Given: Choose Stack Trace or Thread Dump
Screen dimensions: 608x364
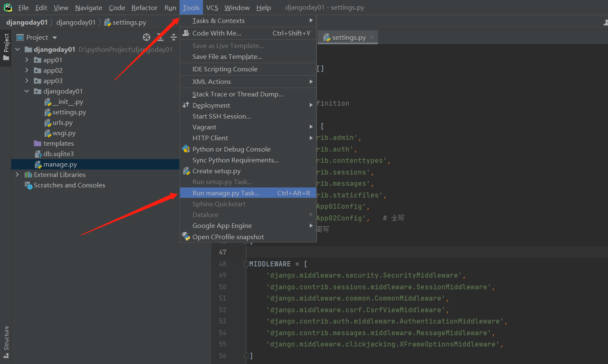Looking at the screenshot, I should (248, 94).
